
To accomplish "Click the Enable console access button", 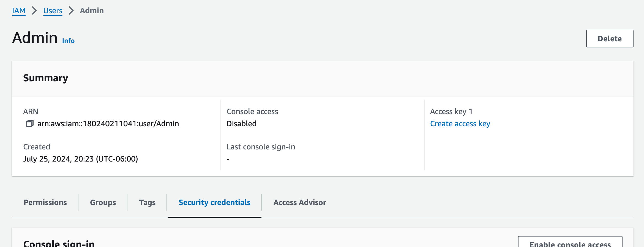I will point(570,242).
